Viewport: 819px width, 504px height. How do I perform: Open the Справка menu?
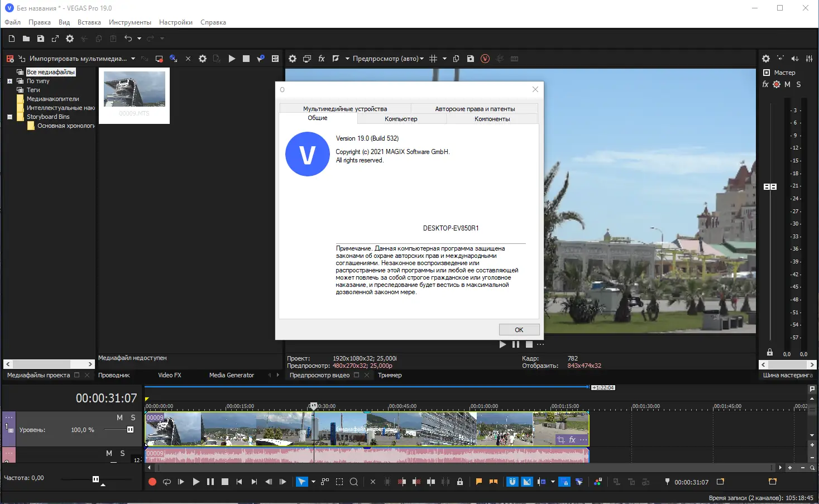coord(213,22)
